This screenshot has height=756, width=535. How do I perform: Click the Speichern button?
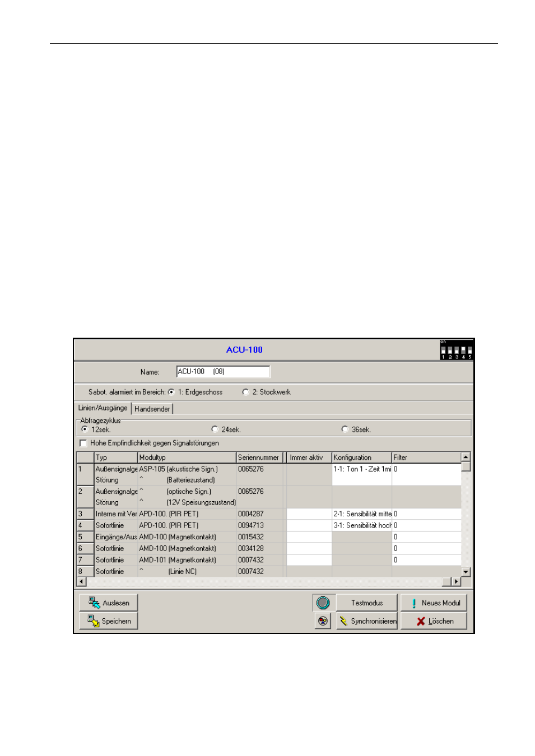(x=109, y=620)
